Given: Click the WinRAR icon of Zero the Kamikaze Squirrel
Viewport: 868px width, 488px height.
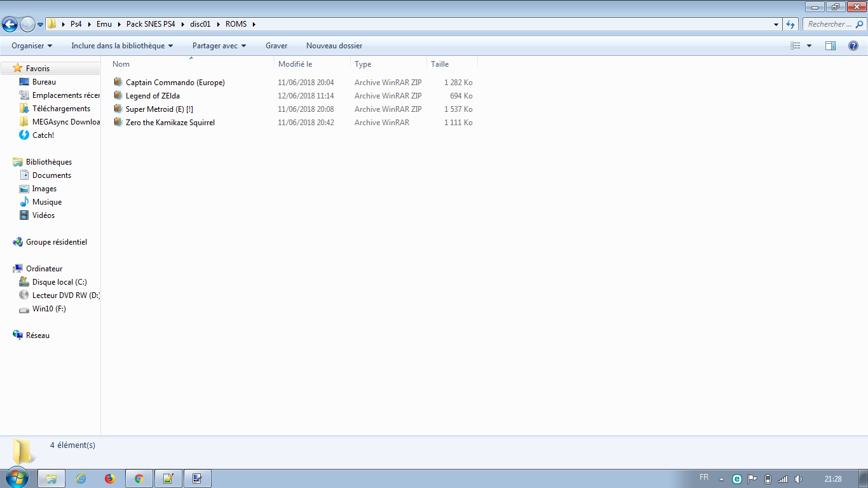Looking at the screenshot, I should [x=118, y=122].
